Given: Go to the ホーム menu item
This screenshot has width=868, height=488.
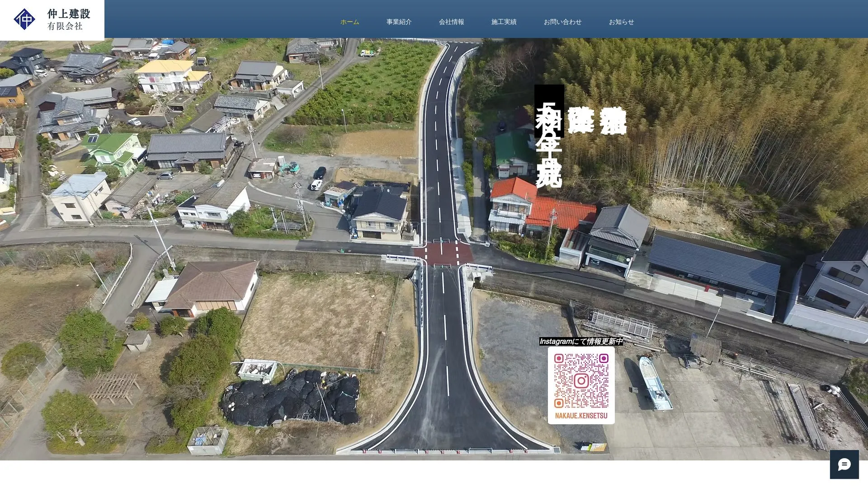Looking at the screenshot, I should tap(349, 22).
